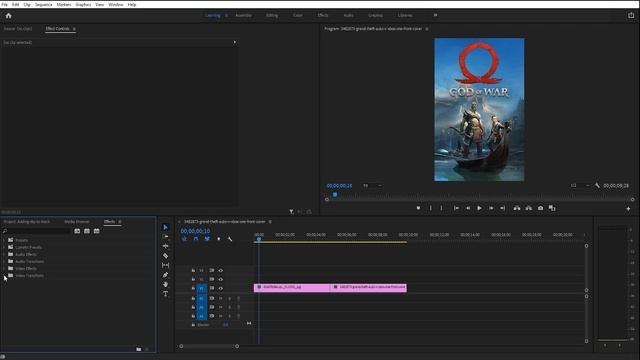
Task: Open the workspace overflow chevron menu
Action: 435,15
